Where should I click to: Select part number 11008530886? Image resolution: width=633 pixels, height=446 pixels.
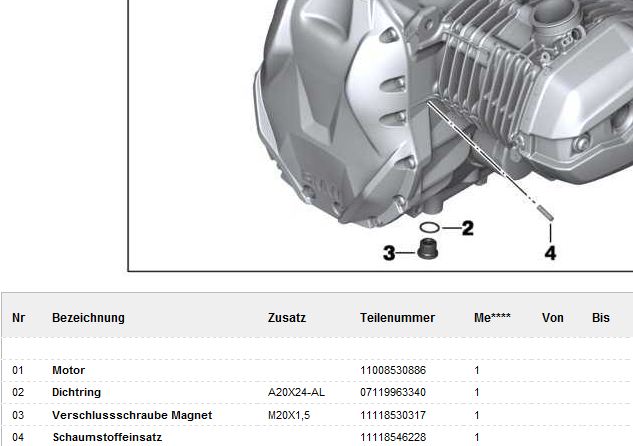coord(392,370)
